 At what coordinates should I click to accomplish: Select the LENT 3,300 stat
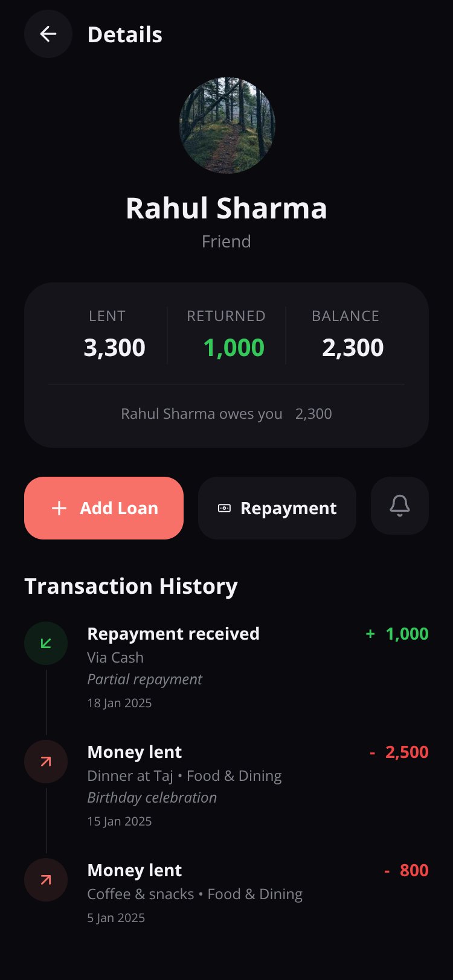pos(108,335)
